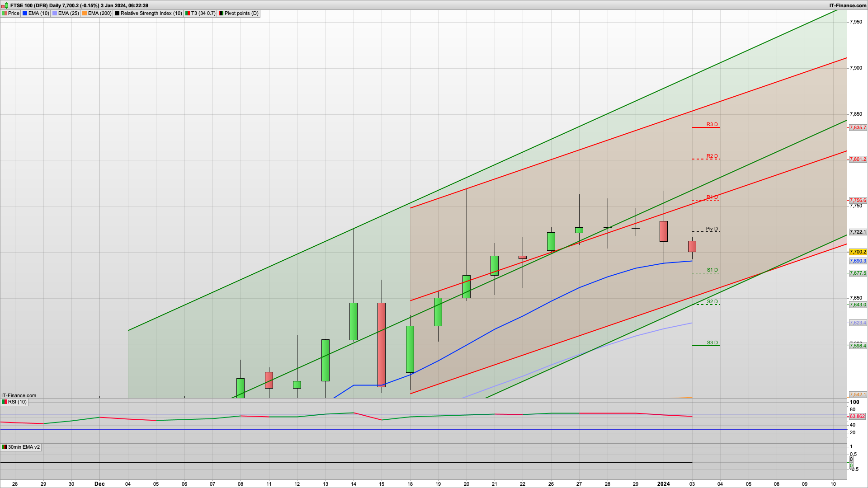The height and width of the screenshot is (488, 868).
Task: Click the S3 D support level marker
Action: click(712, 343)
